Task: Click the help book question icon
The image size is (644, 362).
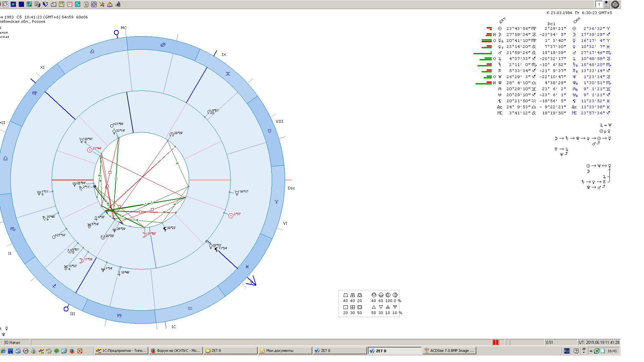Action: click(x=110, y=4)
